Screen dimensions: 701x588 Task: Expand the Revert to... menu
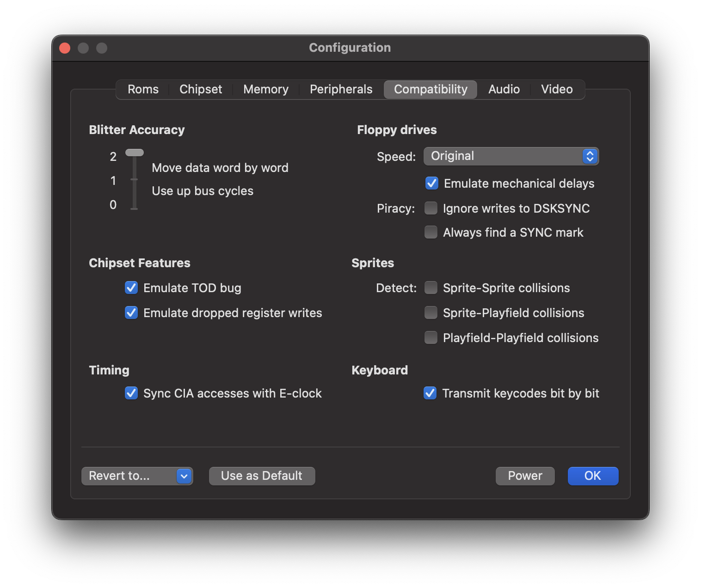[x=137, y=476]
